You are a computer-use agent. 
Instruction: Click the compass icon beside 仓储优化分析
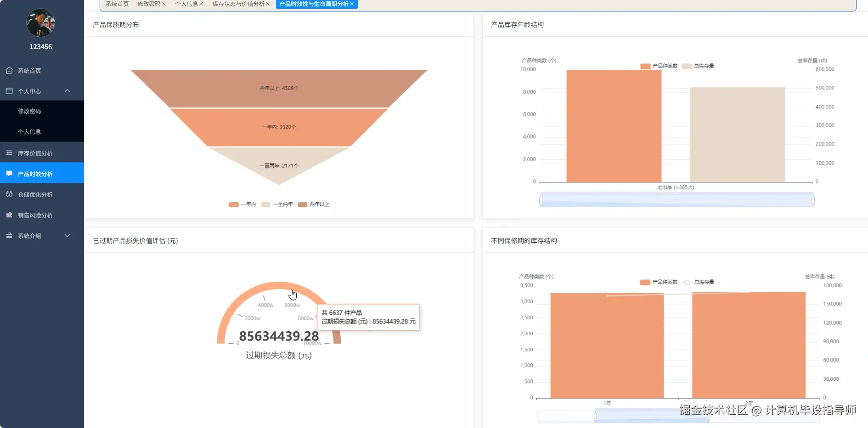click(9, 194)
